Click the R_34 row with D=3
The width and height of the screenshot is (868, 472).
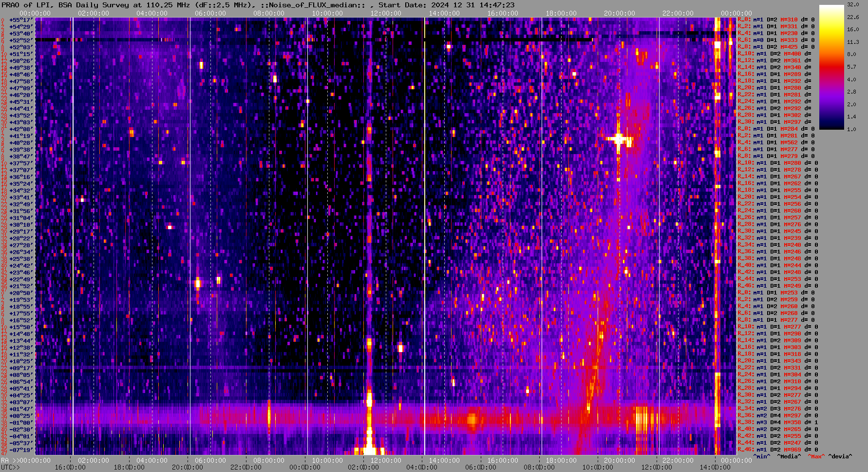(x=778, y=409)
